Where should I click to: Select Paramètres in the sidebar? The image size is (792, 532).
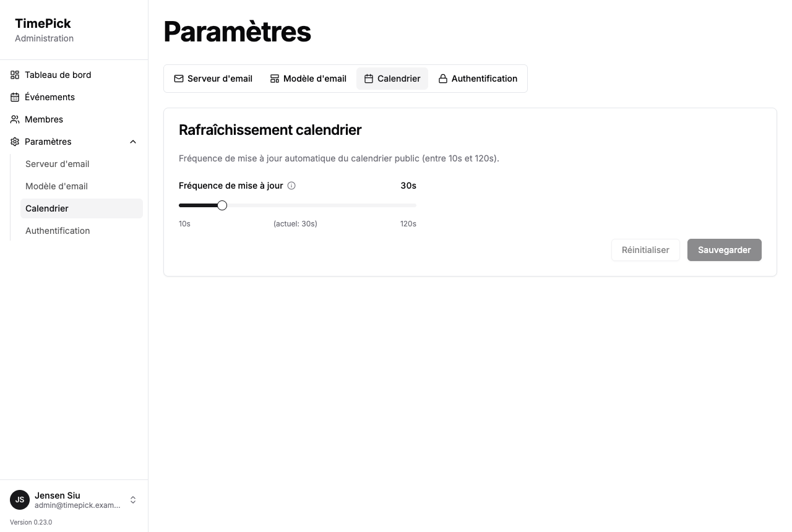point(74,142)
